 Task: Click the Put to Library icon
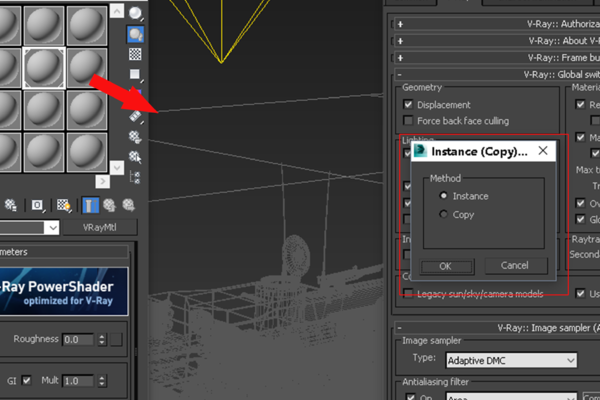(x=10, y=206)
